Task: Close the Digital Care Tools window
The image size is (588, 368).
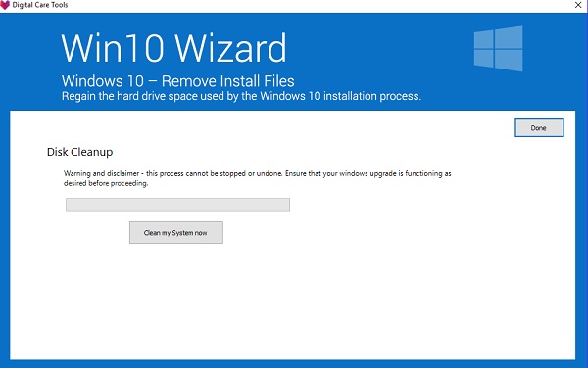Action: click(578, 5)
